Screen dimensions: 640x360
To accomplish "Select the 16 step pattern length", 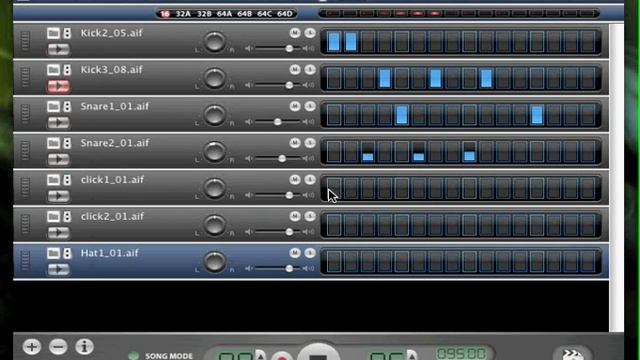I will (x=165, y=14).
